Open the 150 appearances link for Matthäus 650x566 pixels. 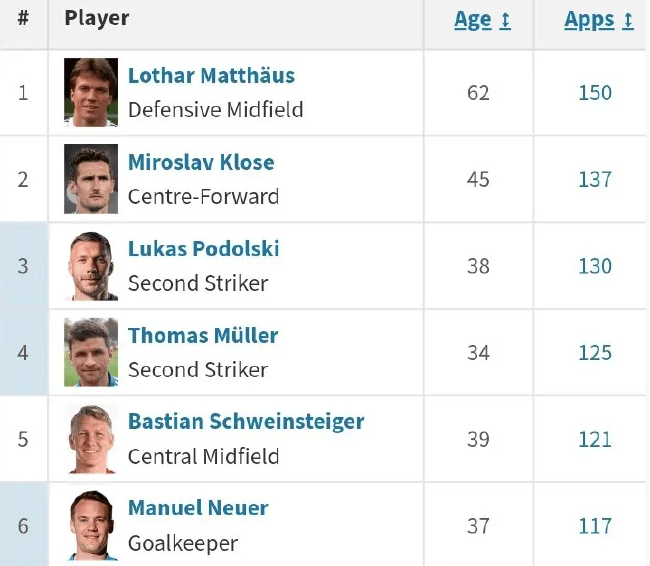595,92
